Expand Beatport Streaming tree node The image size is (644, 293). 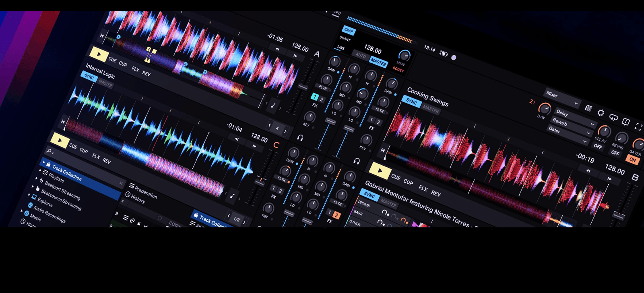36,179
